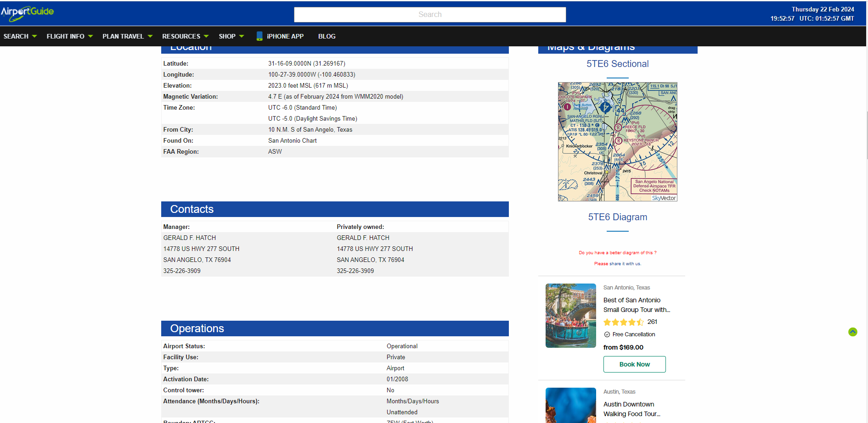The height and width of the screenshot is (423, 868).
Task: Click the top Search input field
Action: (430, 14)
